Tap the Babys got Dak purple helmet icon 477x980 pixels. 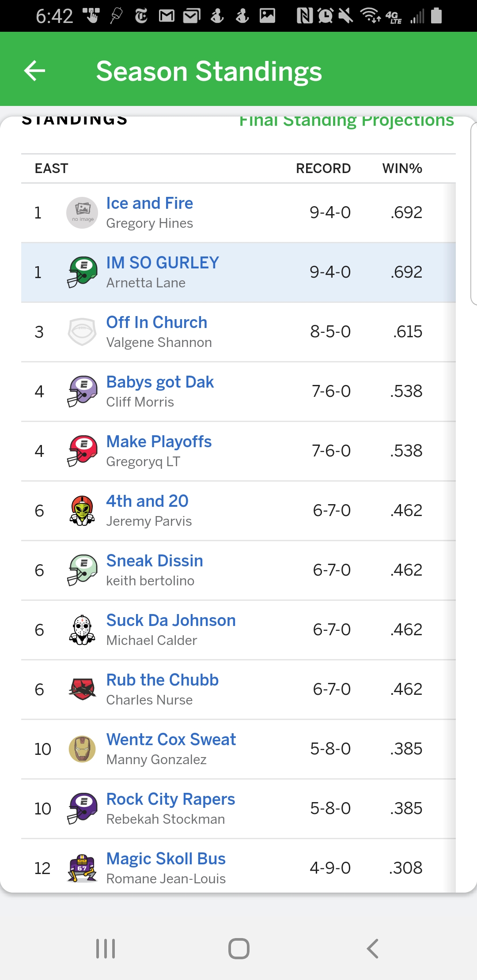coord(82,391)
